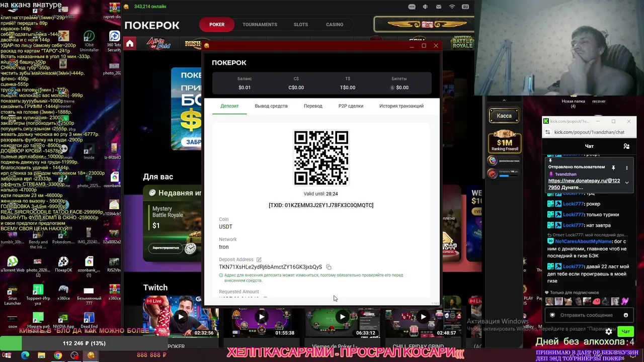
Task: Select POKER in the top navigation
Action: pyautogui.click(x=217, y=25)
